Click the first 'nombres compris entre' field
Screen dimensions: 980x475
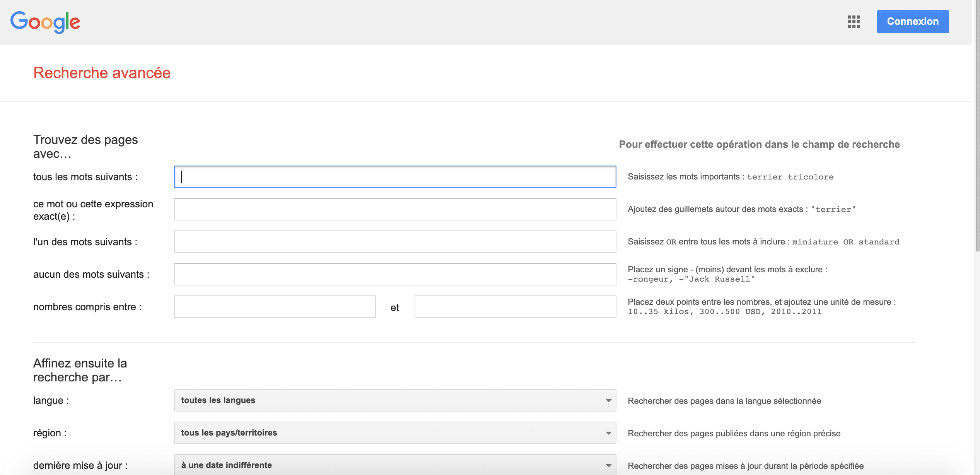275,307
